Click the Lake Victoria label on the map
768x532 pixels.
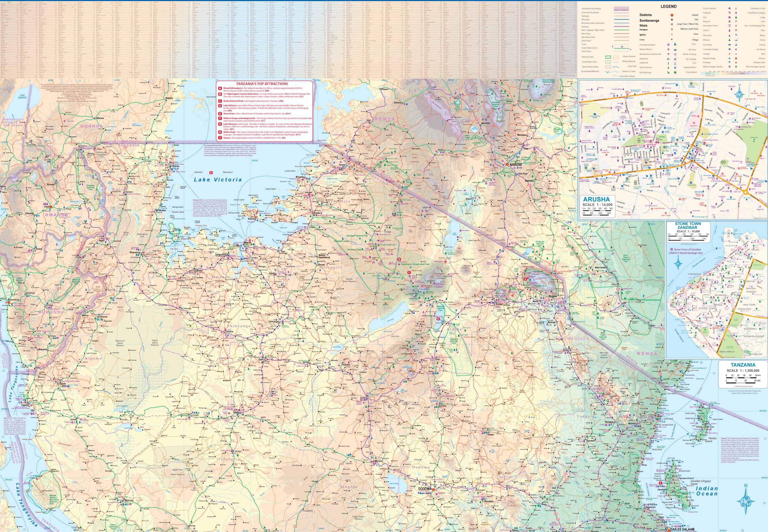pos(218,180)
